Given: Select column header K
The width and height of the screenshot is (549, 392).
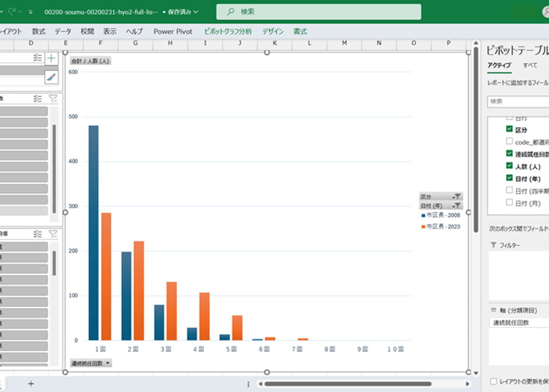Looking at the screenshot, I should click(x=275, y=43).
